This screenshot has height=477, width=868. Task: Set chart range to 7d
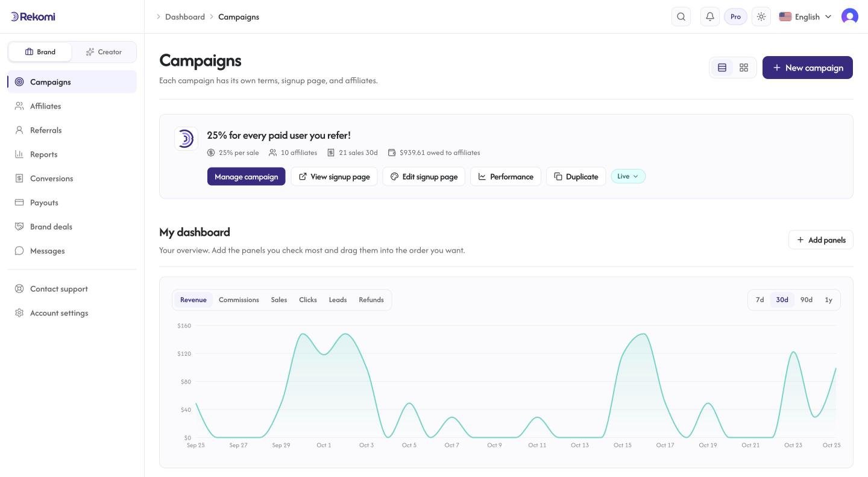click(x=760, y=300)
